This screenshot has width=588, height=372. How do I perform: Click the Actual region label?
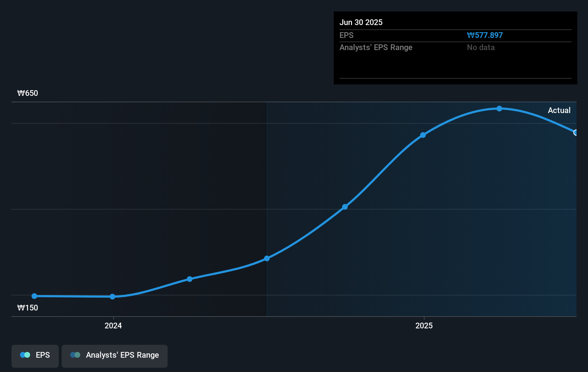(x=559, y=110)
